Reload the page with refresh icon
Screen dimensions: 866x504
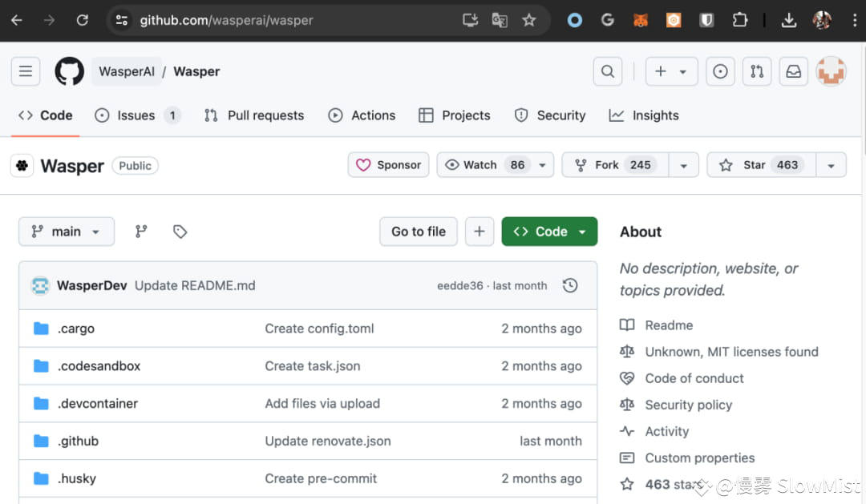point(83,20)
